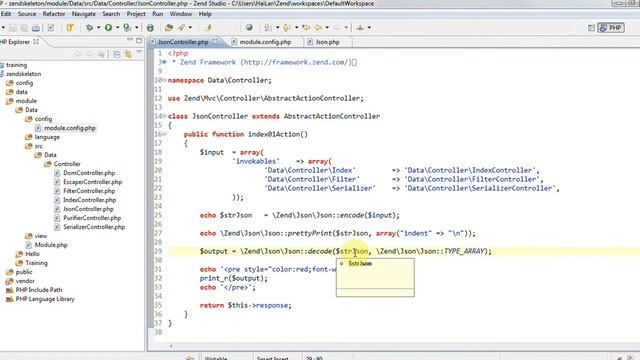Switch to module.config.php editor tab
The image size is (640, 360).
point(265,42)
